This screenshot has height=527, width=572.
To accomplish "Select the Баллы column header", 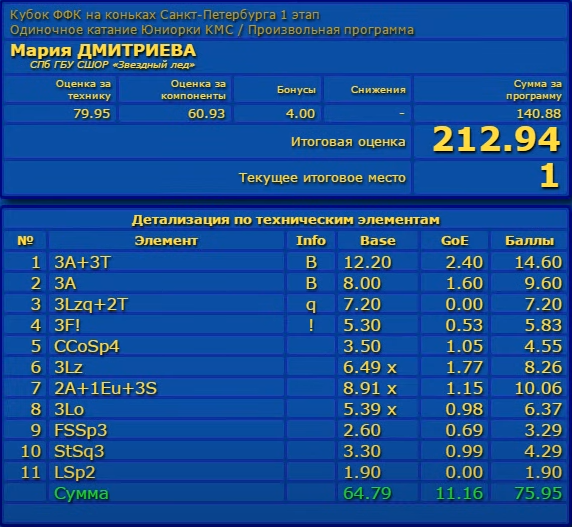I will (x=529, y=241).
